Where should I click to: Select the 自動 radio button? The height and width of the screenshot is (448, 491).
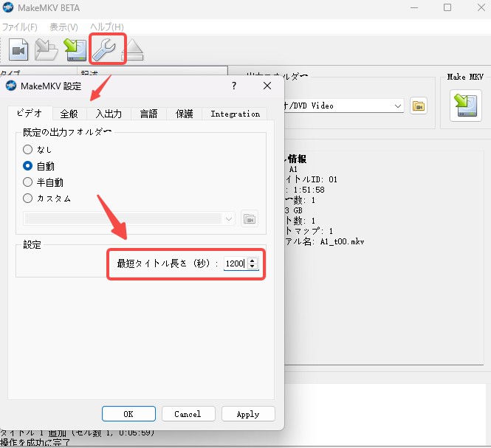point(27,165)
